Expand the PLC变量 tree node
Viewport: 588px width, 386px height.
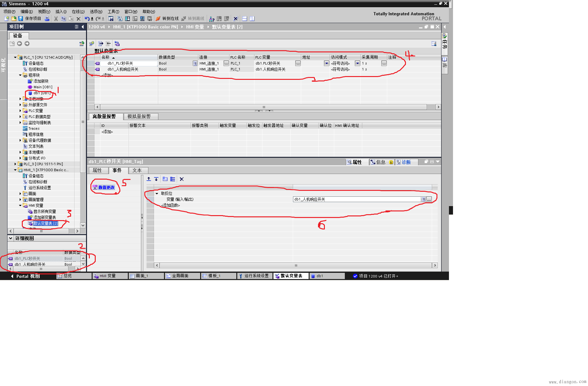click(x=20, y=111)
